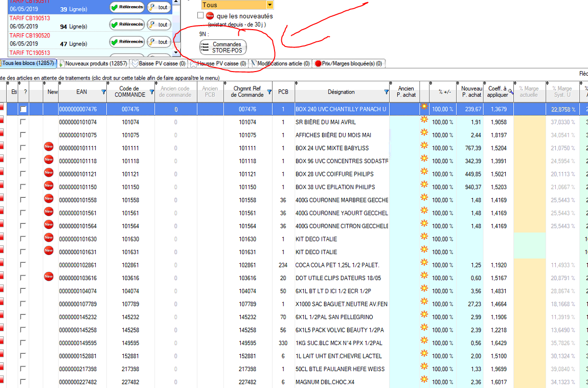Switch to Nouveaux produits tab

(x=93, y=63)
